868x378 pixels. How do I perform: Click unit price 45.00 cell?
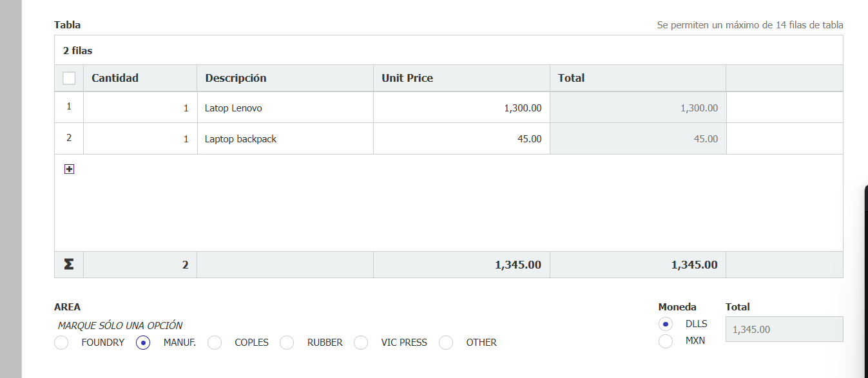pyautogui.click(x=461, y=139)
